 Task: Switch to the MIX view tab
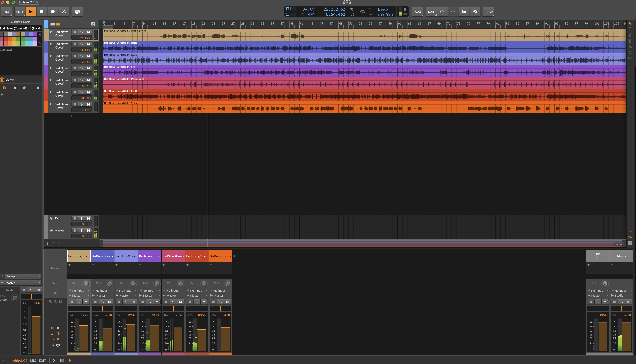33,360
